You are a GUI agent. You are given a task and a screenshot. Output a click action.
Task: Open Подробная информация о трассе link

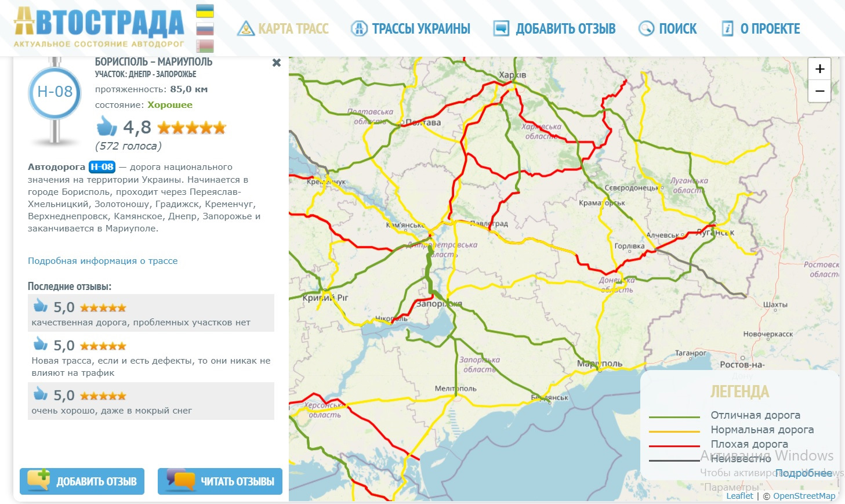tap(103, 261)
